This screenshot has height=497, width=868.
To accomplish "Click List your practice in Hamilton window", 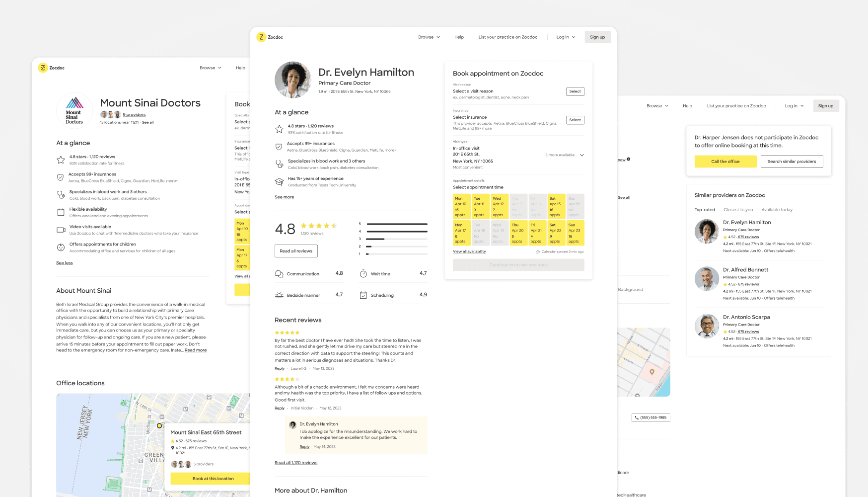I will click(x=508, y=37).
